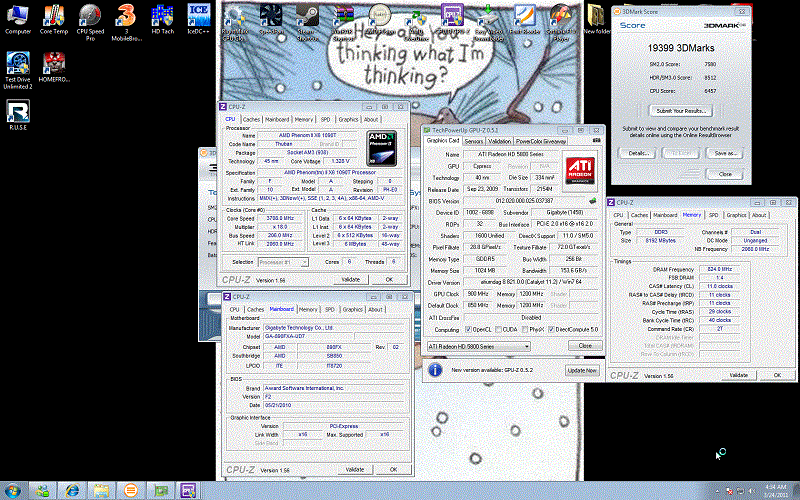The image size is (800, 500).
Task: Click the DRAM Frequency value 824.0 MHz
Action: pyautogui.click(x=719, y=269)
